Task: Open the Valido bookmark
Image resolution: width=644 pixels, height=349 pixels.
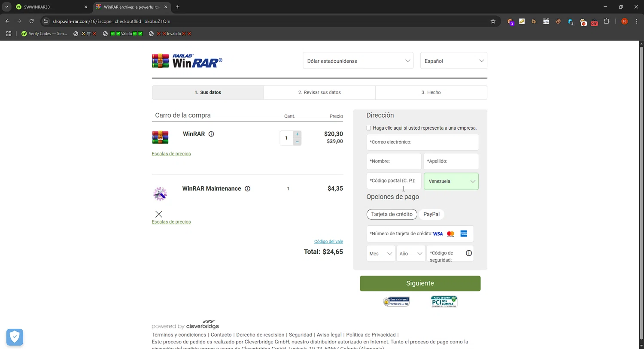Action: pyautogui.click(x=123, y=33)
